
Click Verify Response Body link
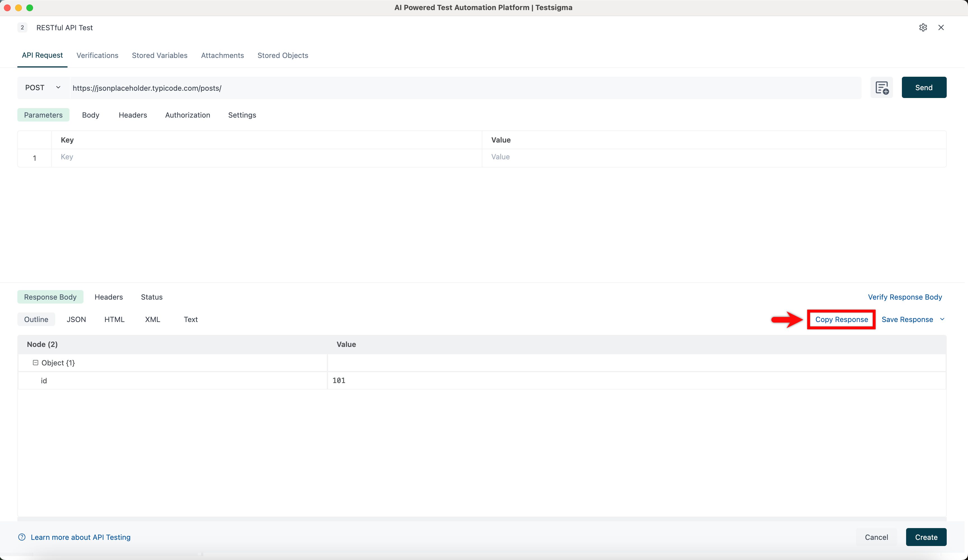[905, 297]
